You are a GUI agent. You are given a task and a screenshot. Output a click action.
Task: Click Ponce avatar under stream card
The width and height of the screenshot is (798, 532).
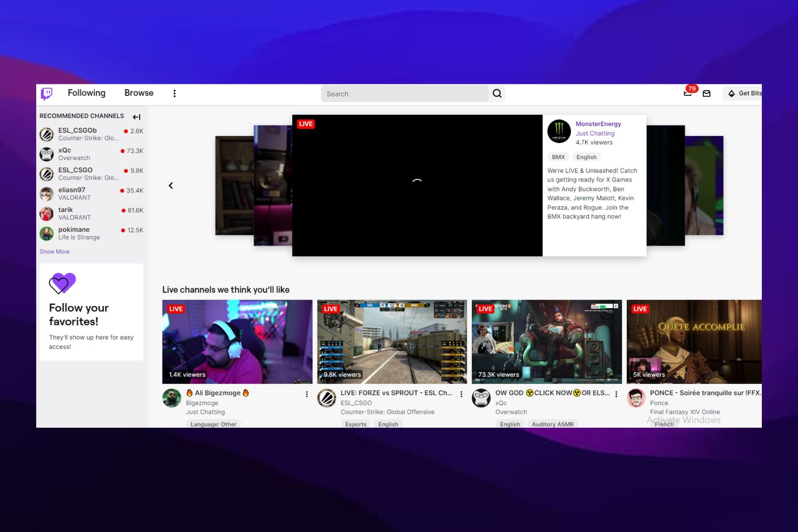point(636,398)
